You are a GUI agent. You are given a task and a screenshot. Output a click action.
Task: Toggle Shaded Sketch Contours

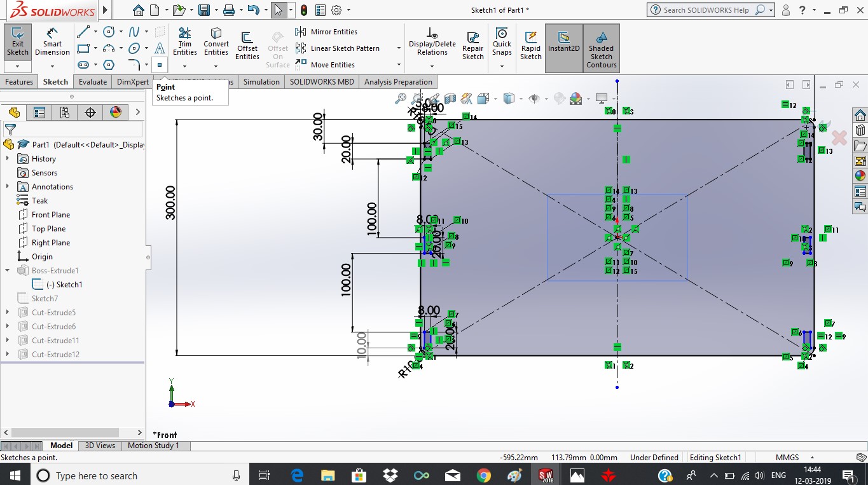(x=601, y=48)
